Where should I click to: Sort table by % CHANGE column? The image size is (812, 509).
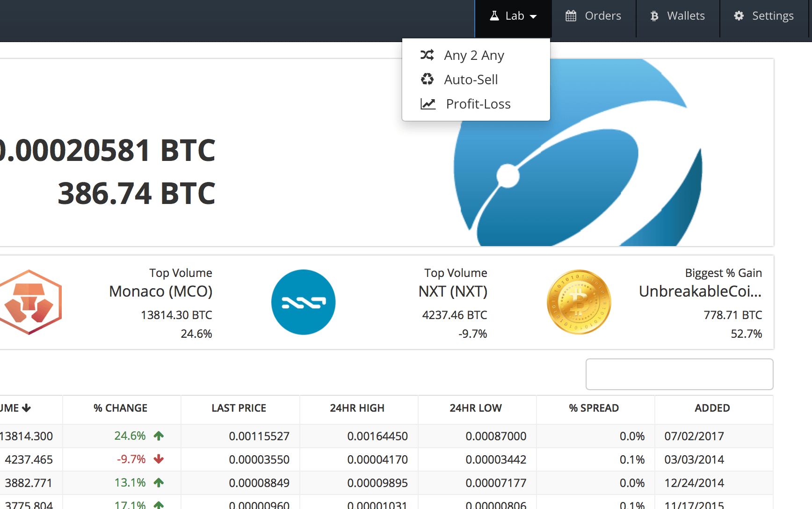121,408
